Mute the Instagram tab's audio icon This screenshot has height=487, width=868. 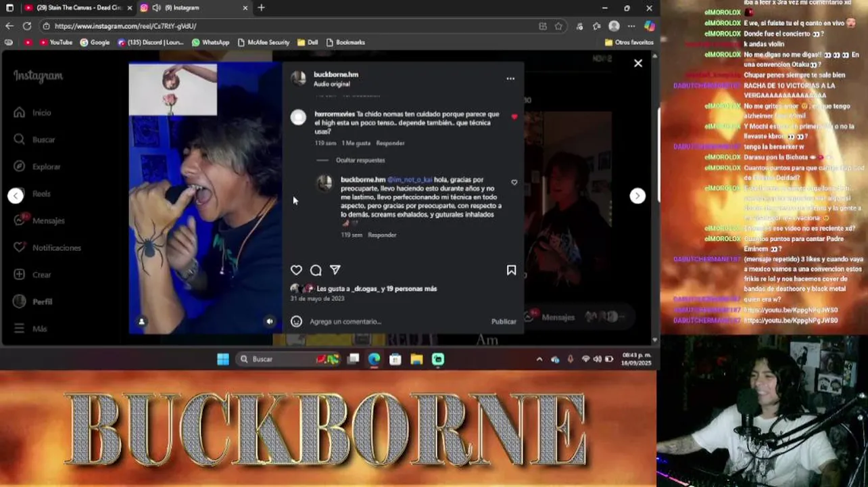[157, 7]
